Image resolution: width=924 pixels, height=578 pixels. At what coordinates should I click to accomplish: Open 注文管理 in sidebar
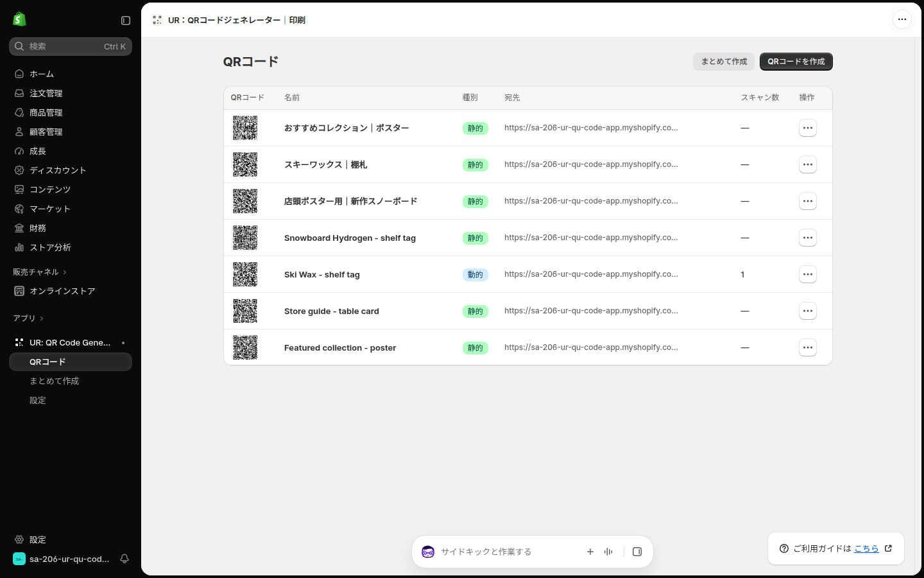(71, 93)
